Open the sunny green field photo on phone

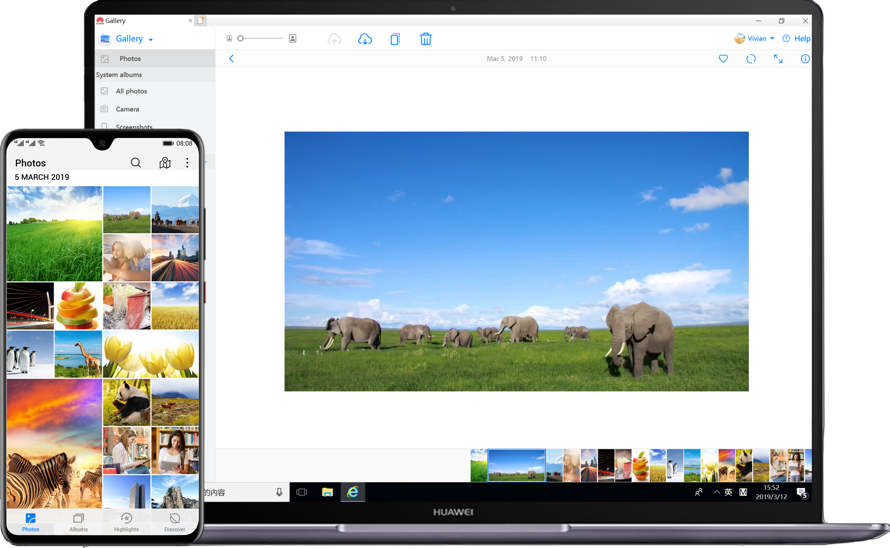(x=54, y=233)
